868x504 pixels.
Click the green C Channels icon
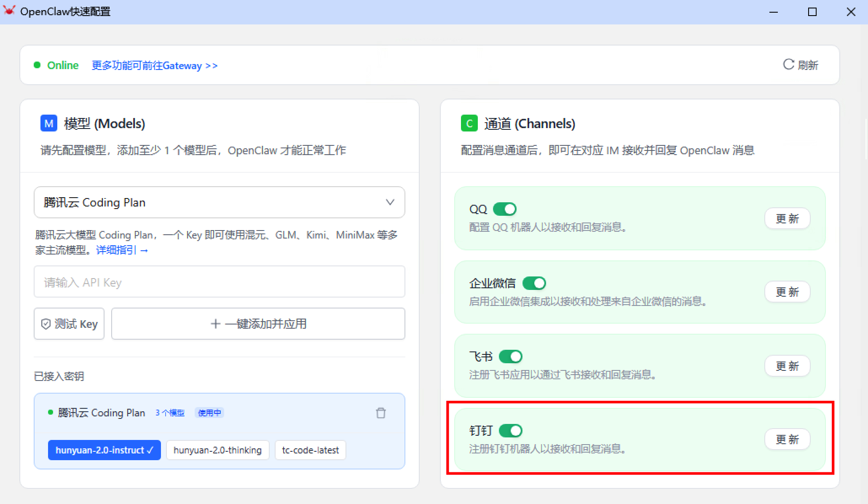469,123
